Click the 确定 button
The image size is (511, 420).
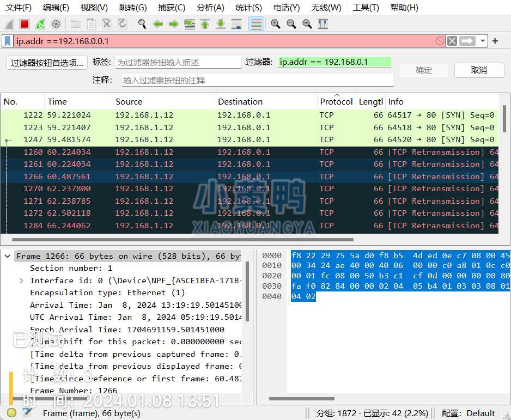coord(424,70)
